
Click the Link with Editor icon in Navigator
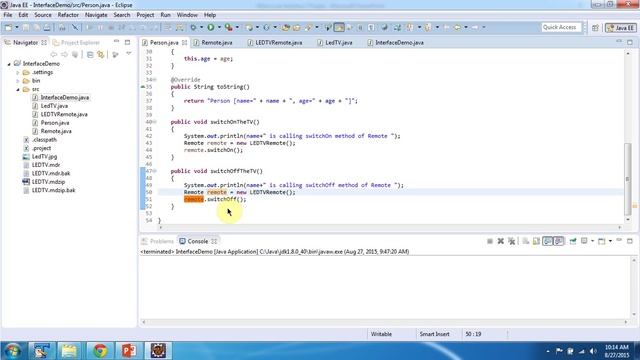click(x=100, y=54)
